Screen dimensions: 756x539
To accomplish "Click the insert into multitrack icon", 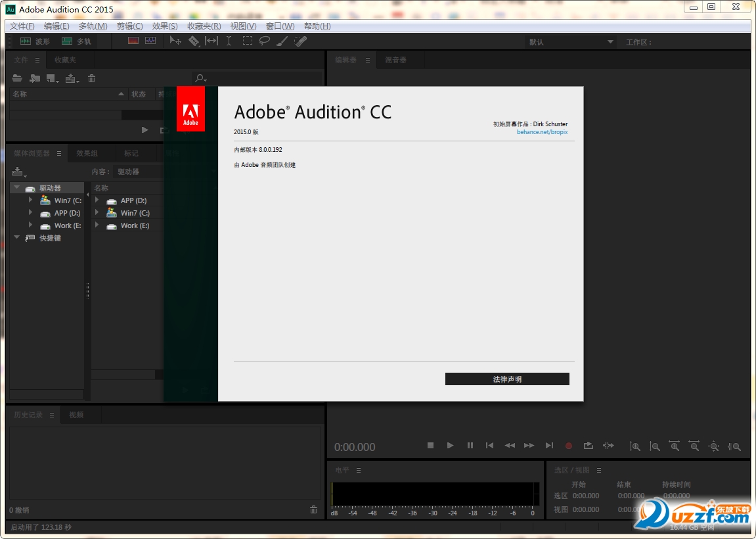I will [x=72, y=78].
